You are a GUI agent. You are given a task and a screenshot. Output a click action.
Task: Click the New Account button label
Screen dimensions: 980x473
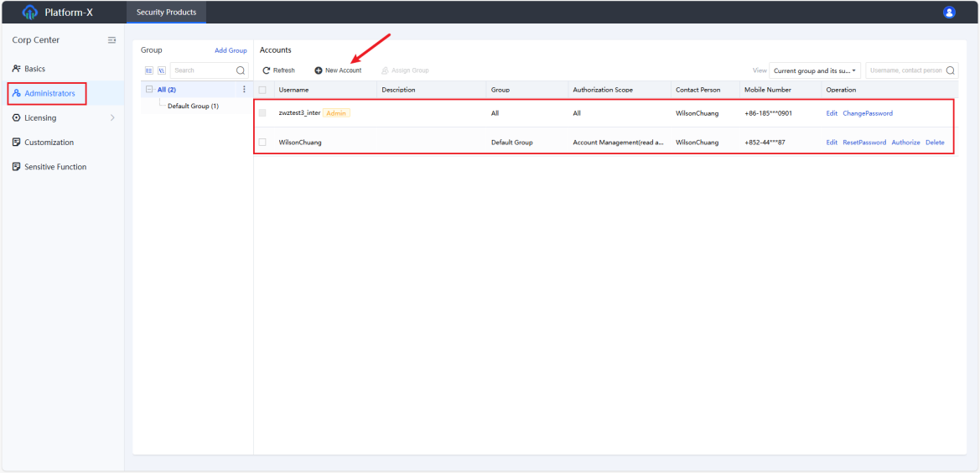(343, 70)
